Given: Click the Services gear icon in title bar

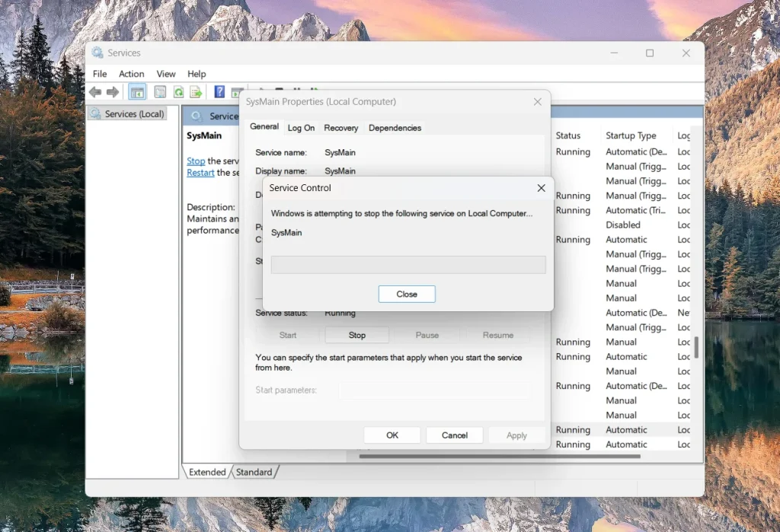Looking at the screenshot, I should coord(97,53).
